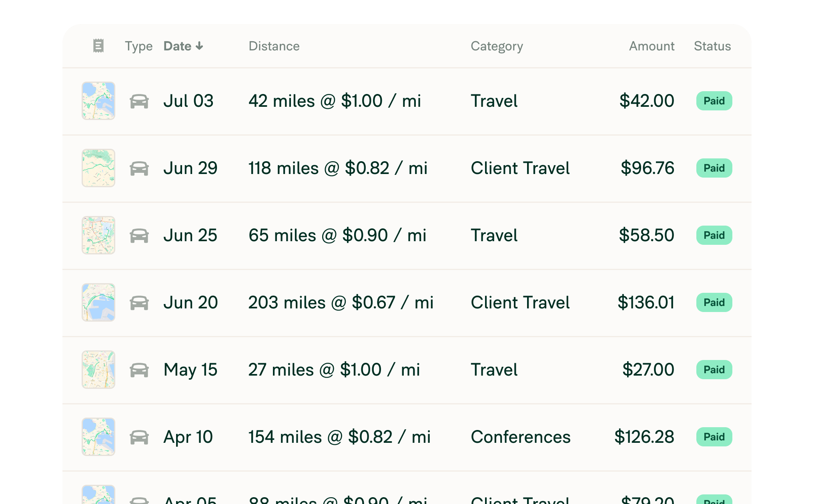Click the Category column header

[x=497, y=46]
